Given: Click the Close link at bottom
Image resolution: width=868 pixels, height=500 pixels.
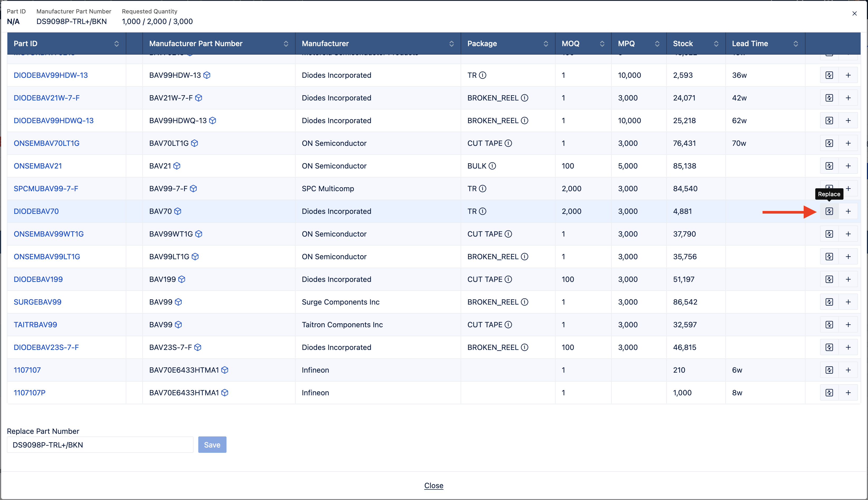Looking at the screenshot, I should point(434,485).
